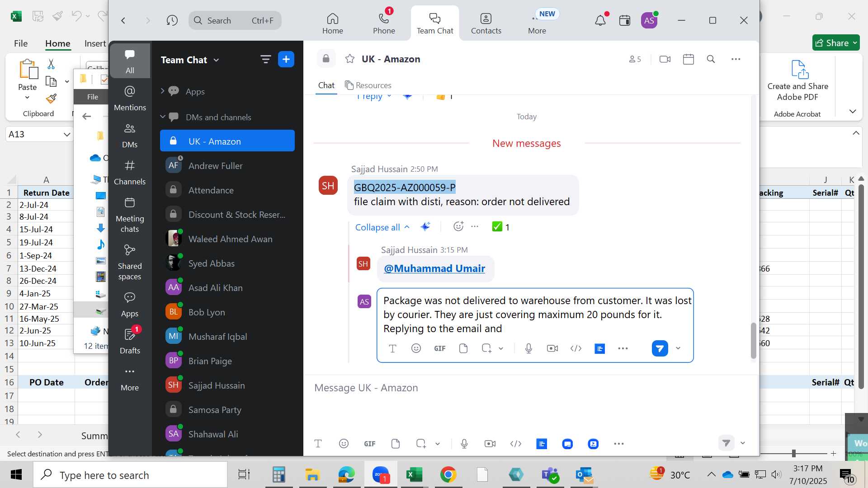Open send options arrow next to reply send
The width and height of the screenshot is (868, 488).
tap(678, 348)
